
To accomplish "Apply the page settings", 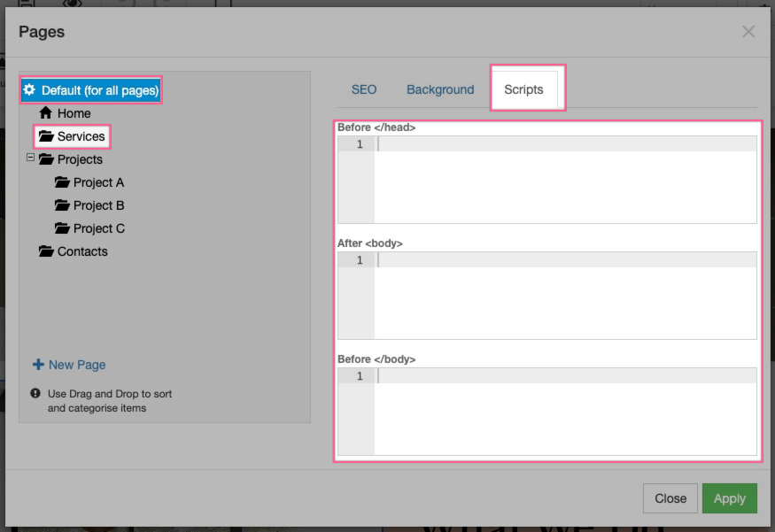I will click(730, 498).
